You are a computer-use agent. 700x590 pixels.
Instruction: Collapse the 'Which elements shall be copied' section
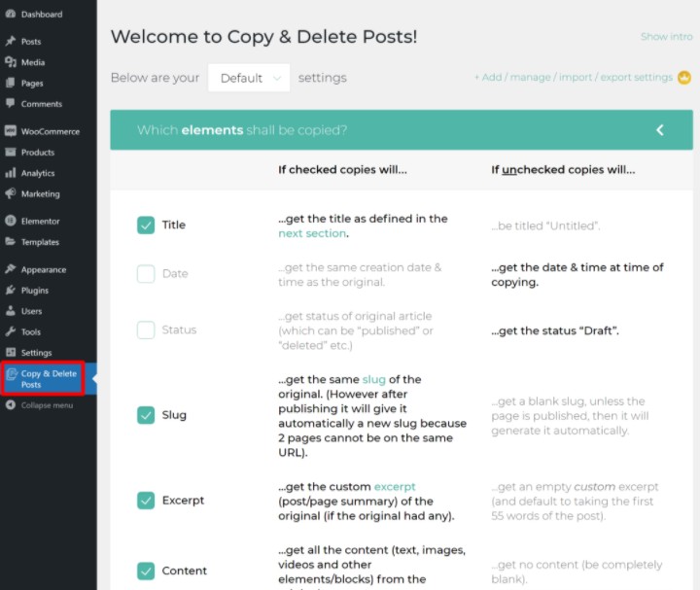tap(659, 130)
